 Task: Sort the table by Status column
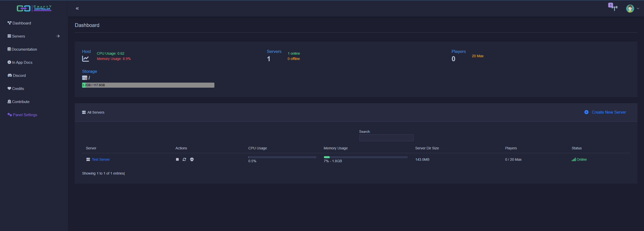577,148
